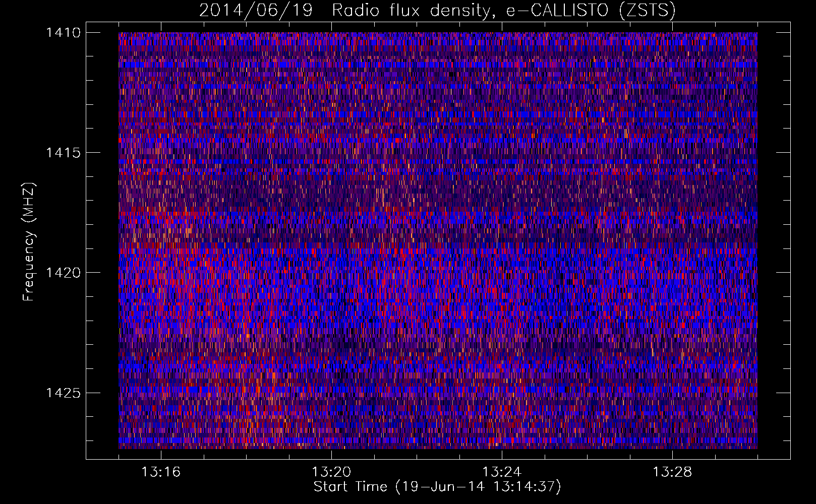The height and width of the screenshot is (504, 816).
Task: Select the 1425 frequency axis label
Action: pos(63,393)
